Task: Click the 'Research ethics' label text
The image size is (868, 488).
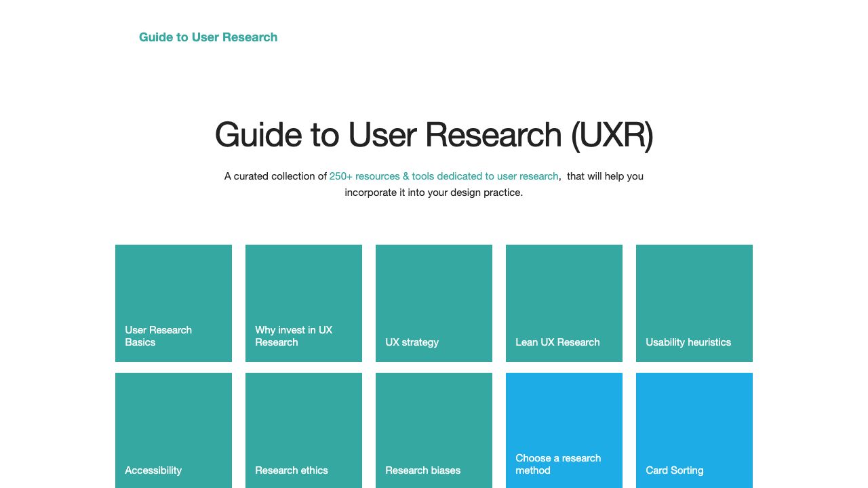Action: (292, 470)
